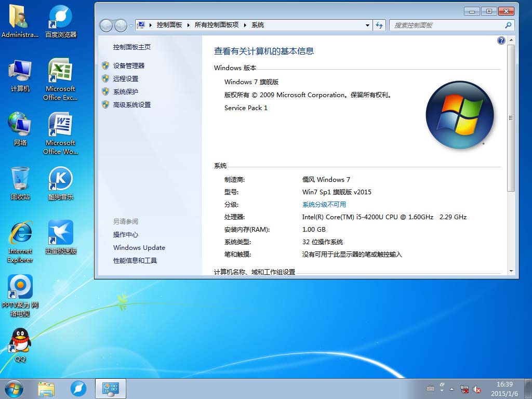The image size is (532, 399).
Task: Click the scrollbar down arrow
Action: [511, 271]
